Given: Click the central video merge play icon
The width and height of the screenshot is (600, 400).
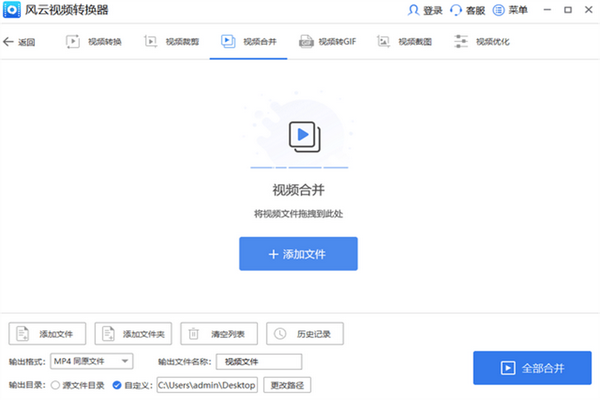Looking at the screenshot, I should pos(305,137).
